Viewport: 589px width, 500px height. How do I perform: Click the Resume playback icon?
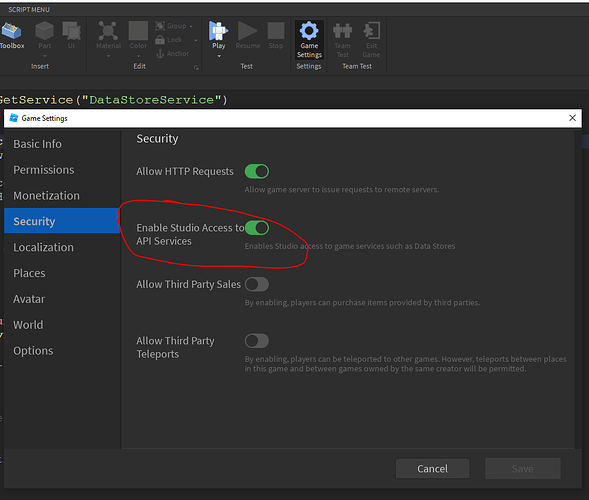click(248, 31)
